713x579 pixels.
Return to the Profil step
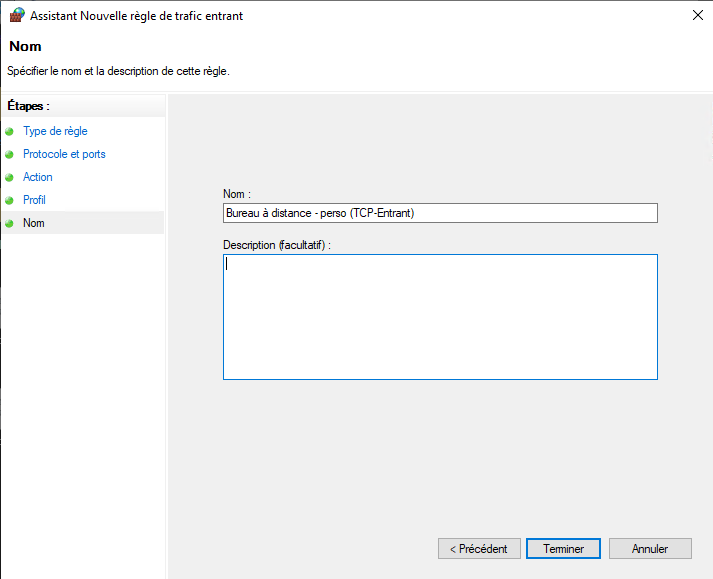(x=34, y=200)
